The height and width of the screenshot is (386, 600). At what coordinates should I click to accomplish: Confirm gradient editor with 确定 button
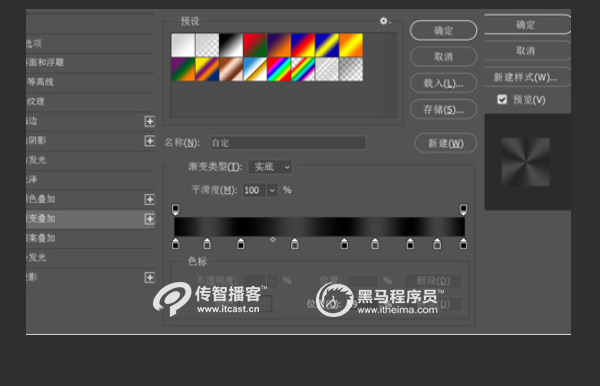[x=443, y=31]
